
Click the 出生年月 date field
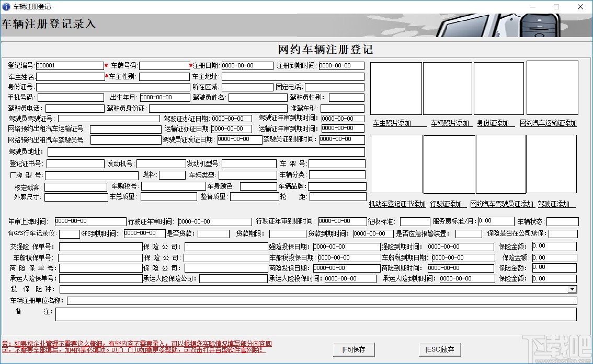(x=165, y=98)
